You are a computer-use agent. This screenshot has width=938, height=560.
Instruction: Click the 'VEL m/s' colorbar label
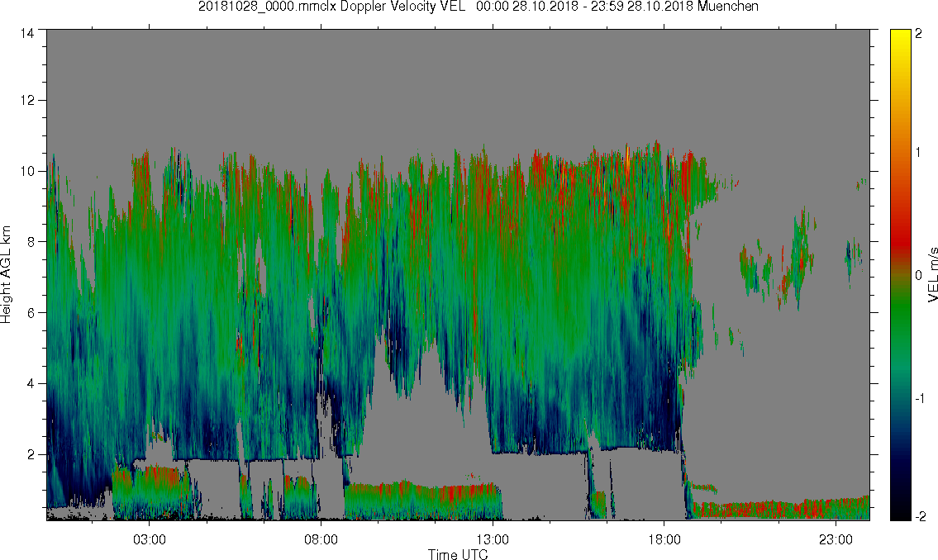point(932,275)
